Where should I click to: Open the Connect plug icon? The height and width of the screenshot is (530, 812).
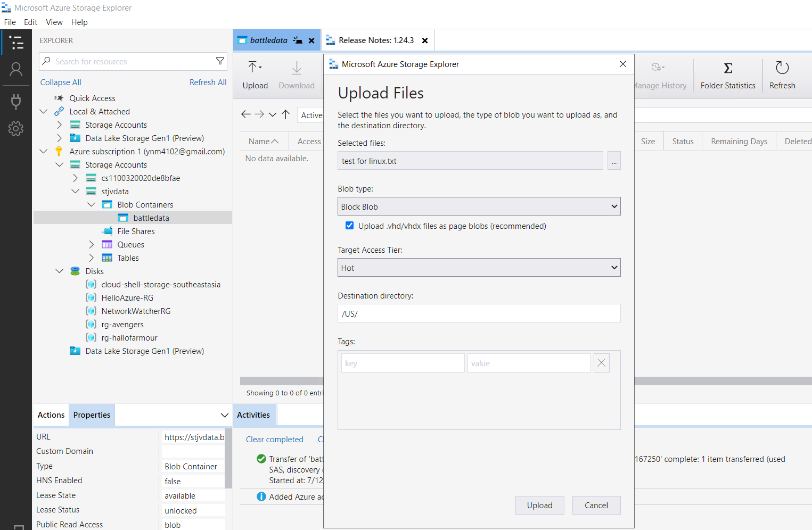(16, 101)
